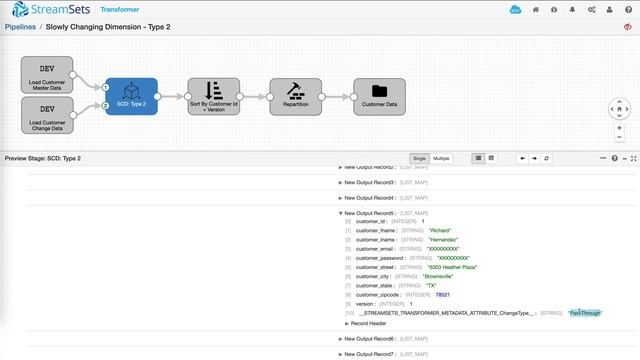Click SCD Type 2 input port 1
The width and height of the screenshot is (640, 360).
pyautogui.click(x=105, y=87)
